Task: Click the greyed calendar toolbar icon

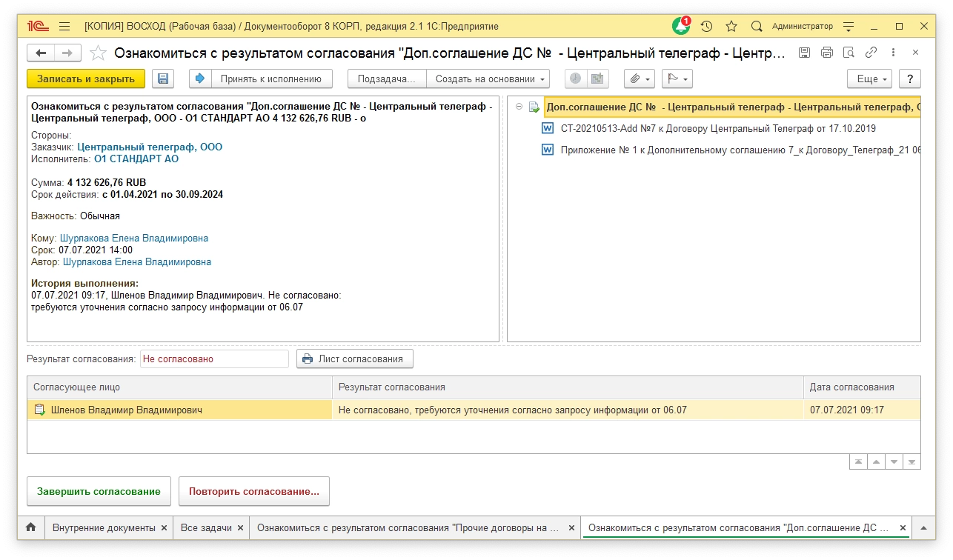Action: [x=597, y=79]
